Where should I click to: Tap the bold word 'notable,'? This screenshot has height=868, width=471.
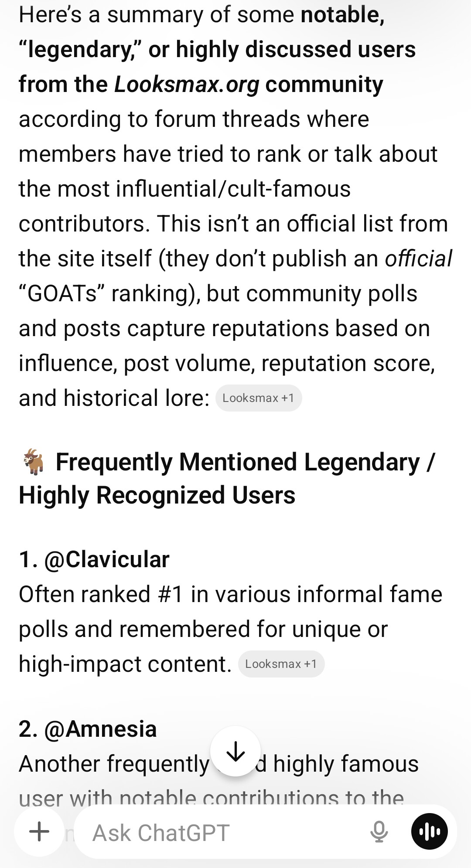343,15
